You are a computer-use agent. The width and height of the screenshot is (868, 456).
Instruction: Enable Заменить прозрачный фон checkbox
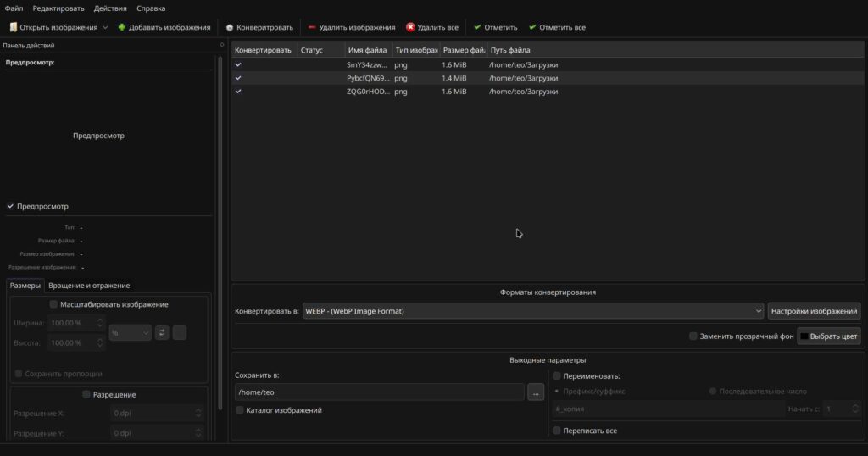pos(693,336)
